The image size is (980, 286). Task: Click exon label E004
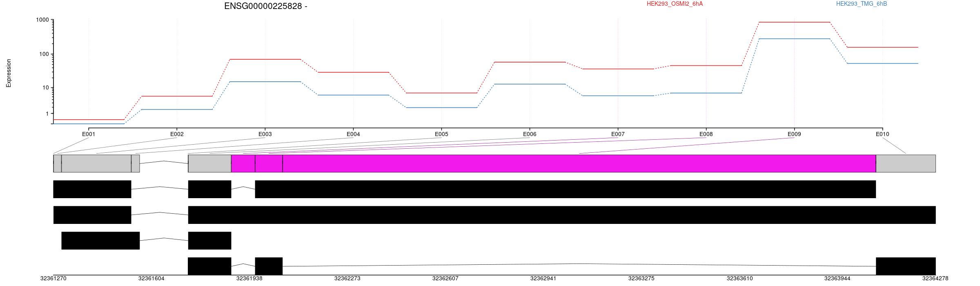pos(353,134)
